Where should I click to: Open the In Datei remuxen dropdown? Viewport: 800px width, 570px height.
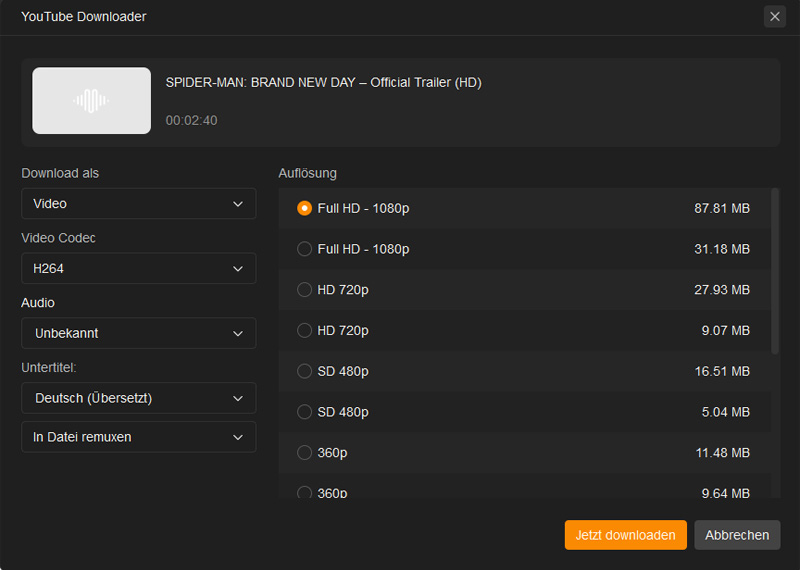click(138, 437)
